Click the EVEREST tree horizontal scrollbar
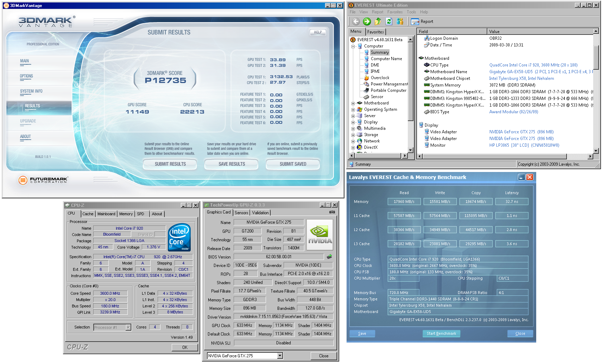This screenshot has width=602, height=364. 378,156
